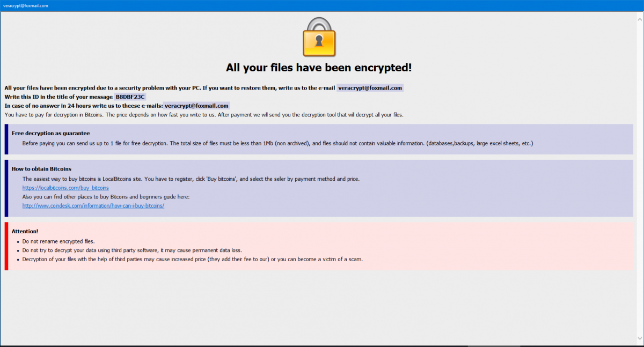The image size is (644, 347).
Task: Click the 'All your files have been encrypted!' heading
Action: point(319,68)
